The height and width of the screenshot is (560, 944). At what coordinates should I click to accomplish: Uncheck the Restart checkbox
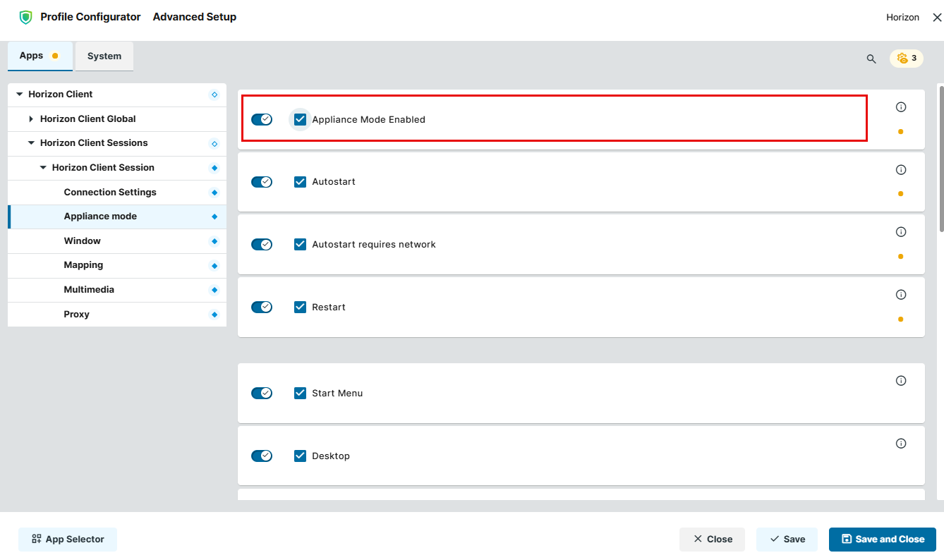click(x=300, y=307)
